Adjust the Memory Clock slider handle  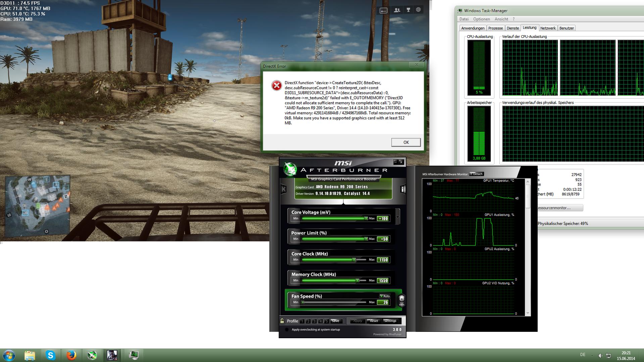pyautogui.click(x=357, y=280)
